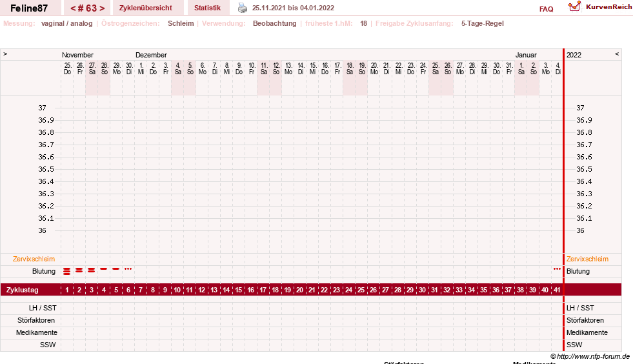Viewport: 633px width, 364px height.
Task: Select cycle day 1 in Zyklustag row
Action: click(67, 290)
